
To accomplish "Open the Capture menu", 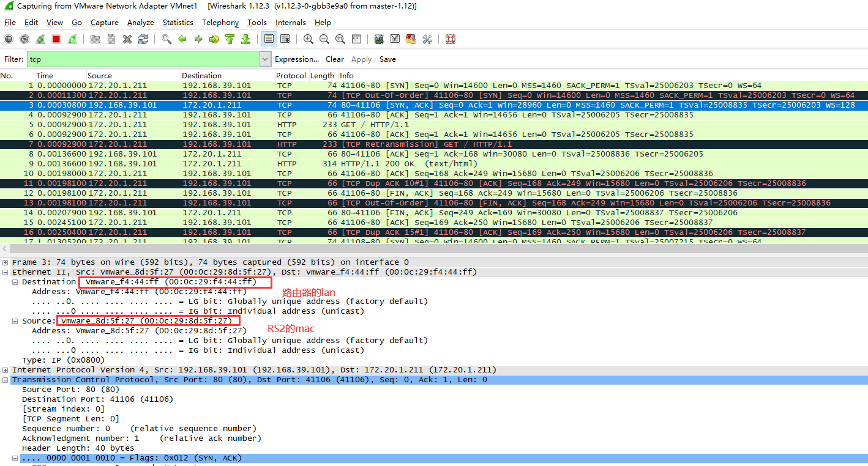I will click(105, 23).
